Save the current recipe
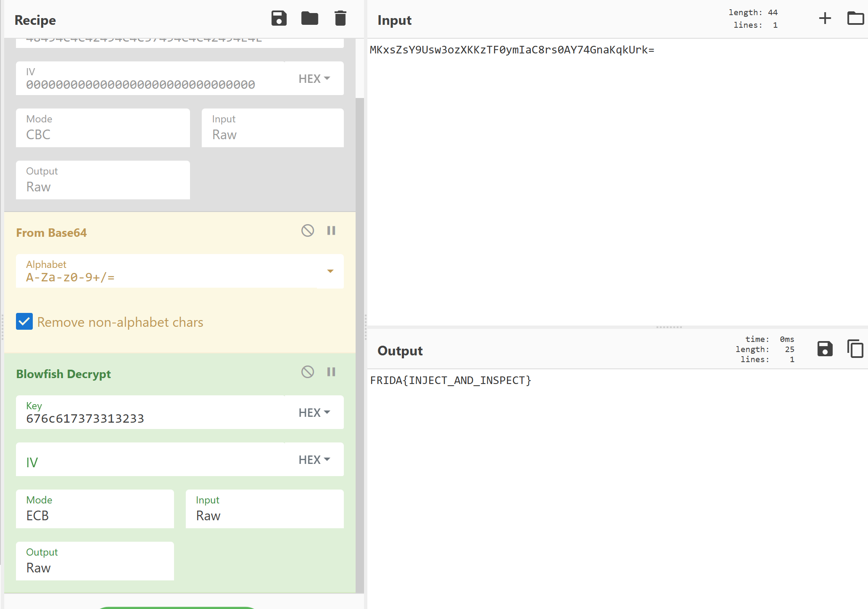The height and width of the screenshot is (609, 868). pos(279,19)
